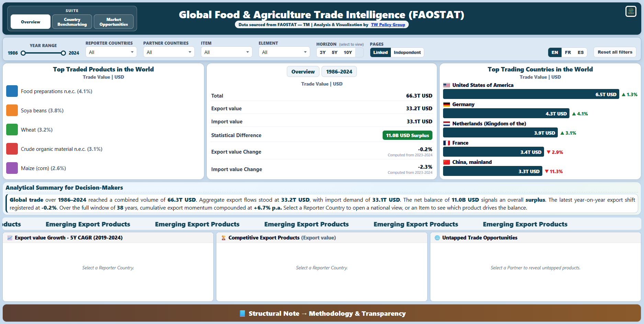
Task: Click the China 3.3T USD bar
Action: [493, 171]
